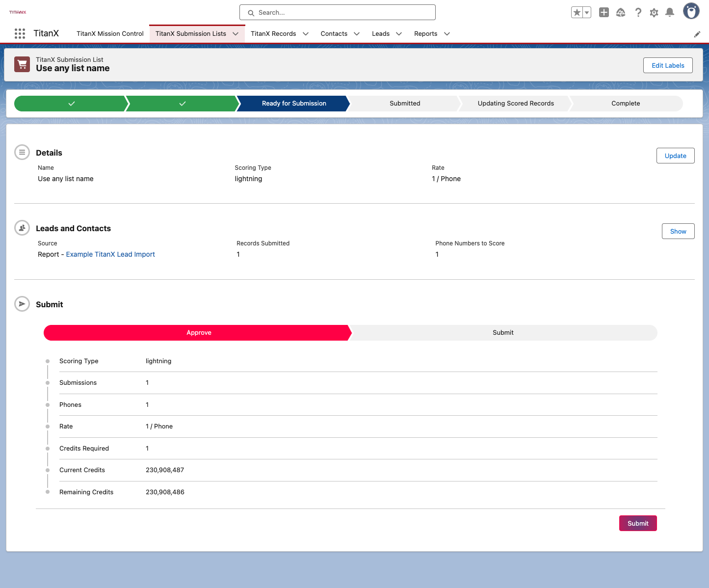
Task: Expand the Reports tab dropdown chevron
Action: [447, 34]
